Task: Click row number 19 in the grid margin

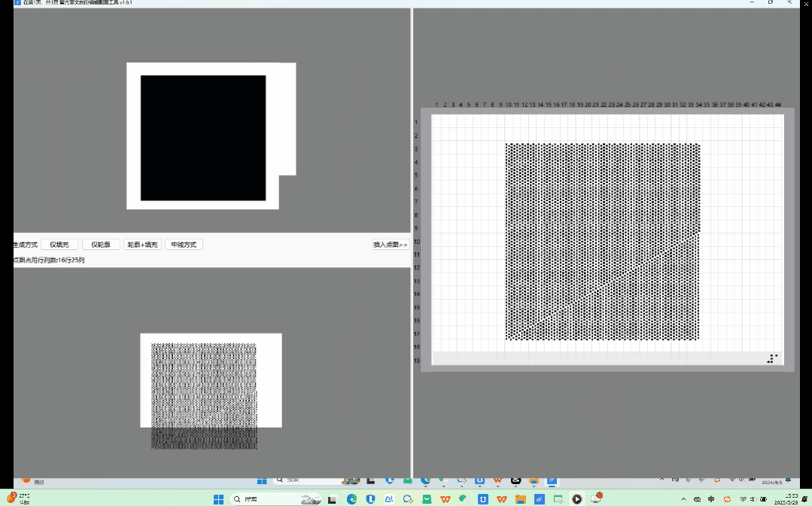Action: coord(417,361)
